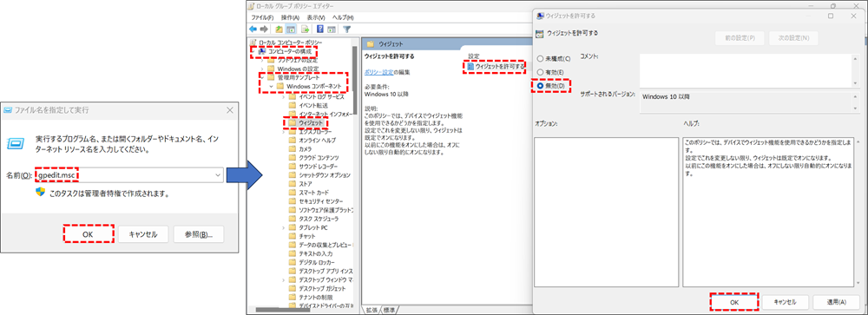Viewport: 868px width, 315px height.
Task: Toggle the Show/Hide Action Pane toolbar icon
Action: click(332, 29)
